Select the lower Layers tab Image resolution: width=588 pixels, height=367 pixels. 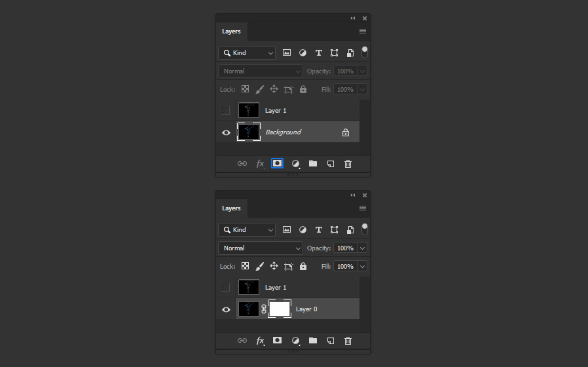point(231,208)
